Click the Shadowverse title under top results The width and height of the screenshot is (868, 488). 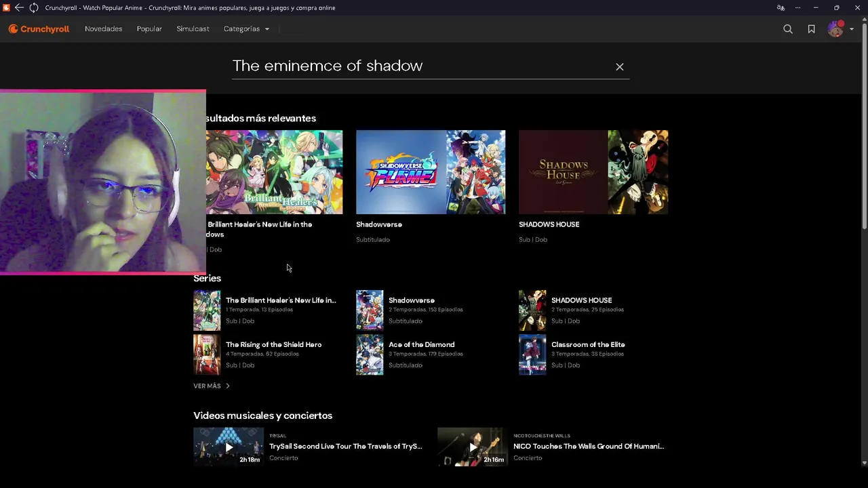point(379,224)
